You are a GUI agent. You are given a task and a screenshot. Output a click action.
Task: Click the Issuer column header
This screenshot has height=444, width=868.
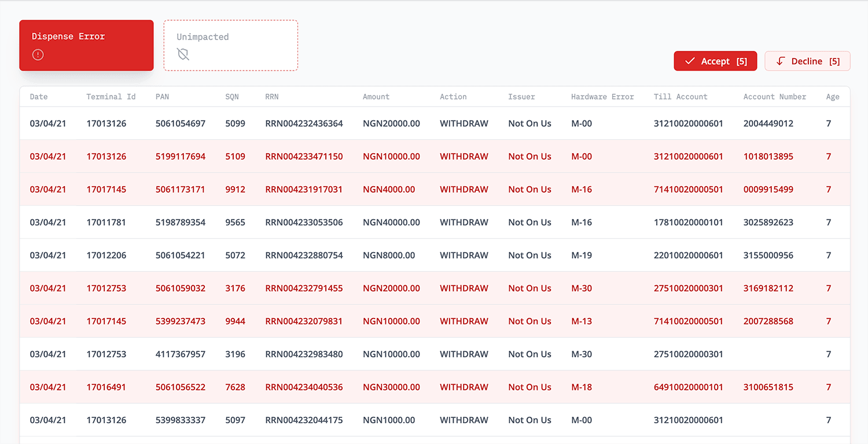(521, 97)
